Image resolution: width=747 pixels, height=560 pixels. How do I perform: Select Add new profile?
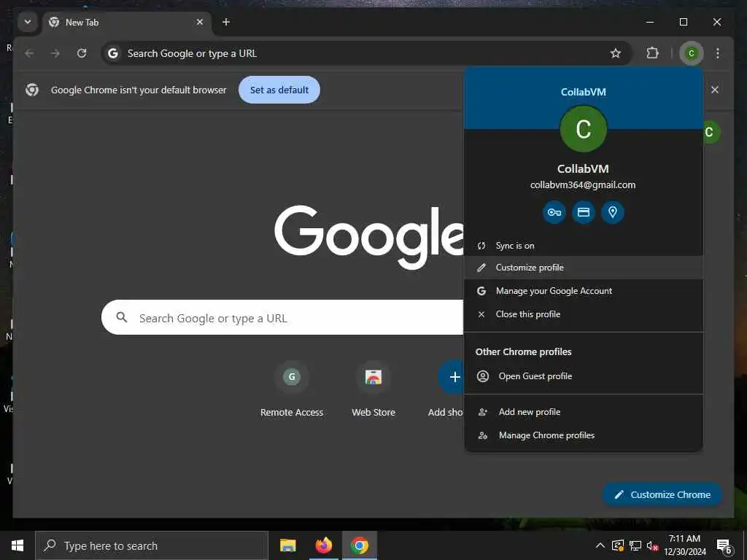[x=584, y=412]
